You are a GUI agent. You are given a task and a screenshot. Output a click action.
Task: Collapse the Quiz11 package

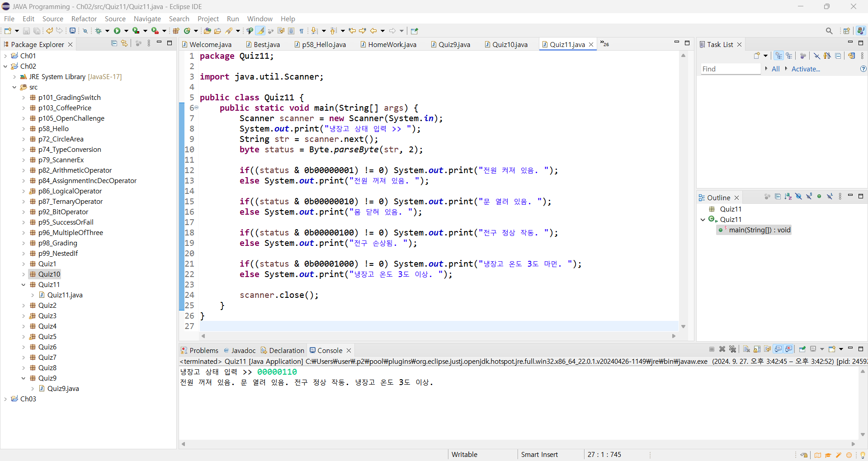24,285
